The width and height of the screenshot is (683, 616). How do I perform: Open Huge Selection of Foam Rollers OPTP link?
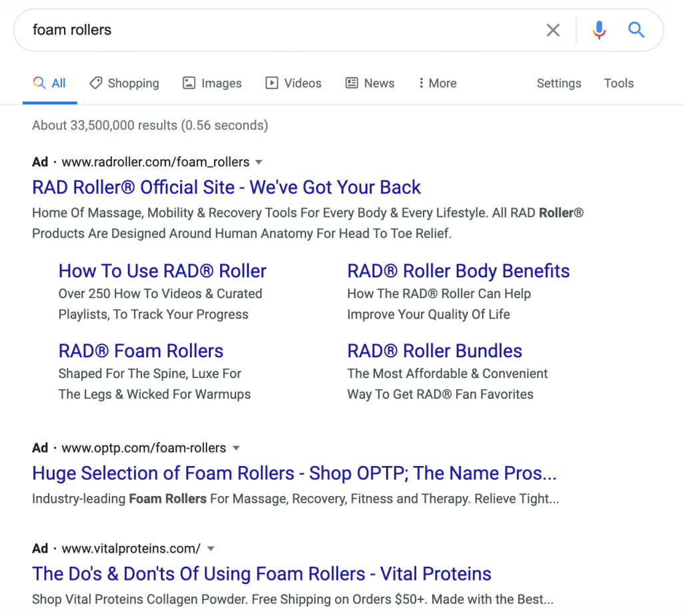pos(294,473)
